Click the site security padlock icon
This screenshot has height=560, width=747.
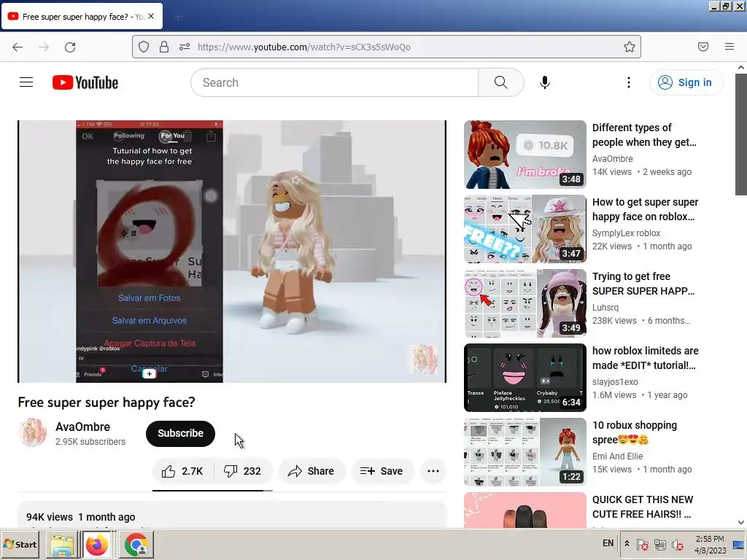coord(164,47)
